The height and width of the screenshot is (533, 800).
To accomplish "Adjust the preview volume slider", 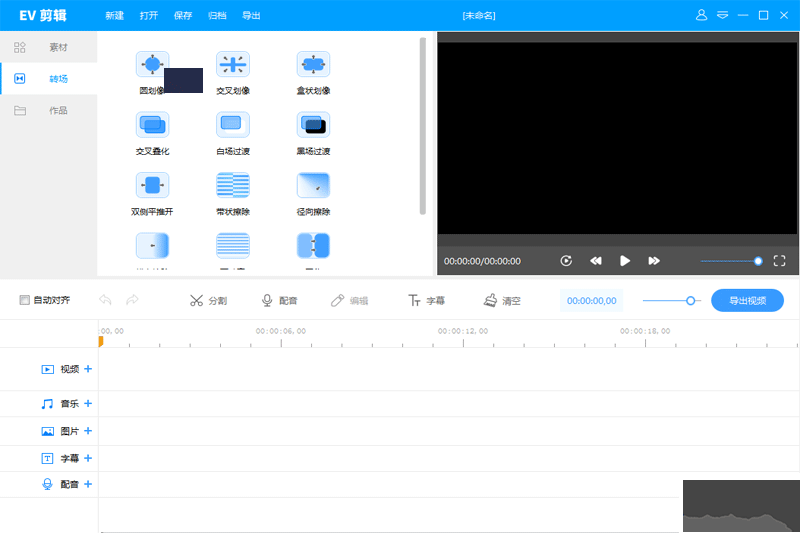I will 731,261.
